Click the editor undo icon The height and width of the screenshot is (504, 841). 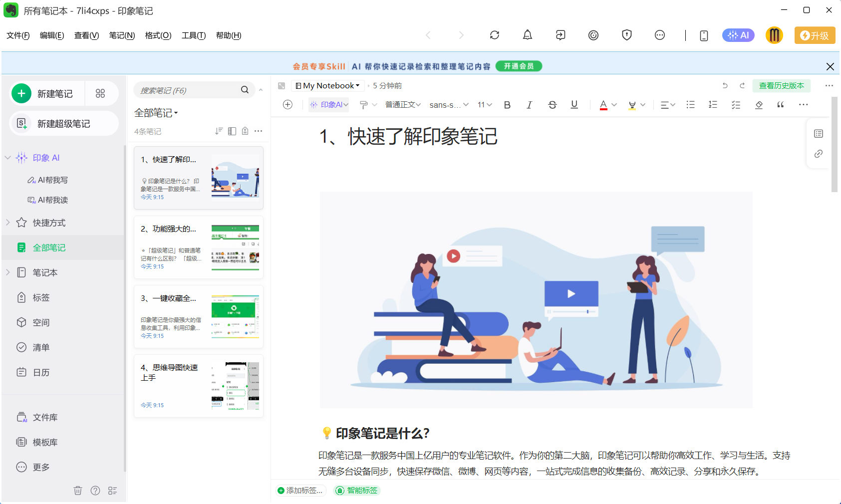tap(725, 86)
